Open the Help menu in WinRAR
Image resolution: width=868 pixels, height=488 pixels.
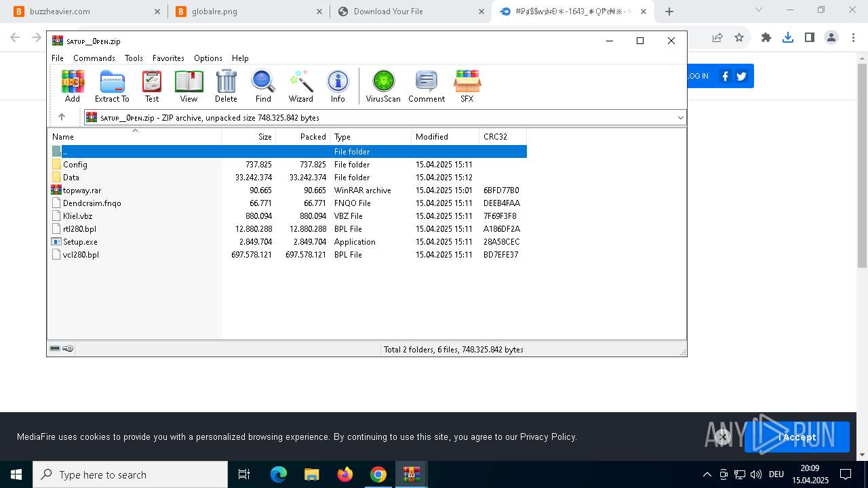click(x=240, y=58)
